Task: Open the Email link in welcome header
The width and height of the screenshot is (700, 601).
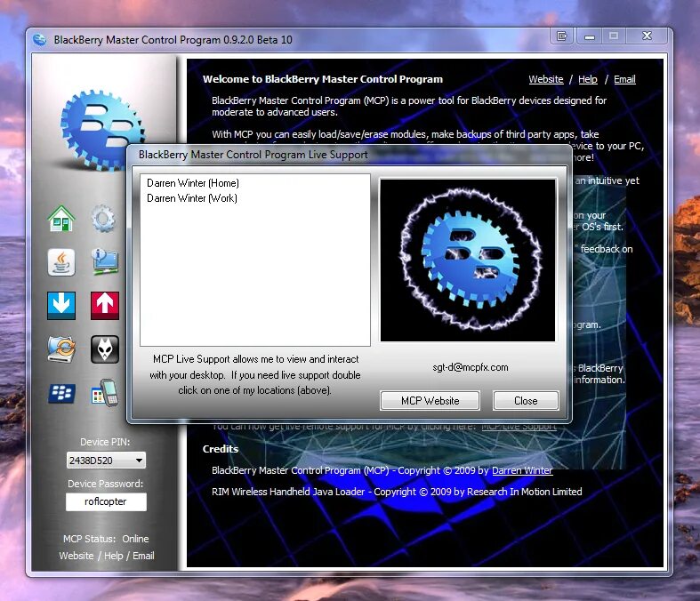Action: (624, 79)
